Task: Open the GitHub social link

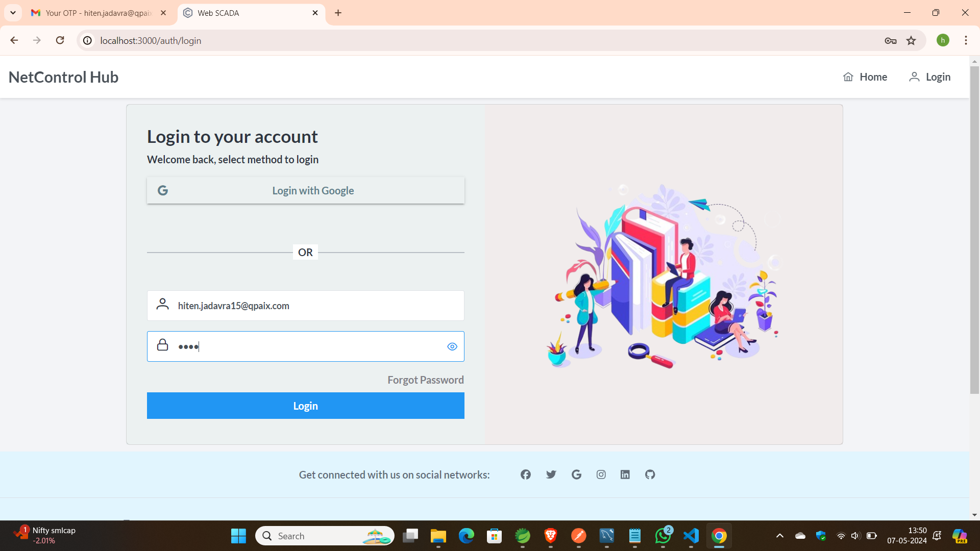Action: [650, 474]
